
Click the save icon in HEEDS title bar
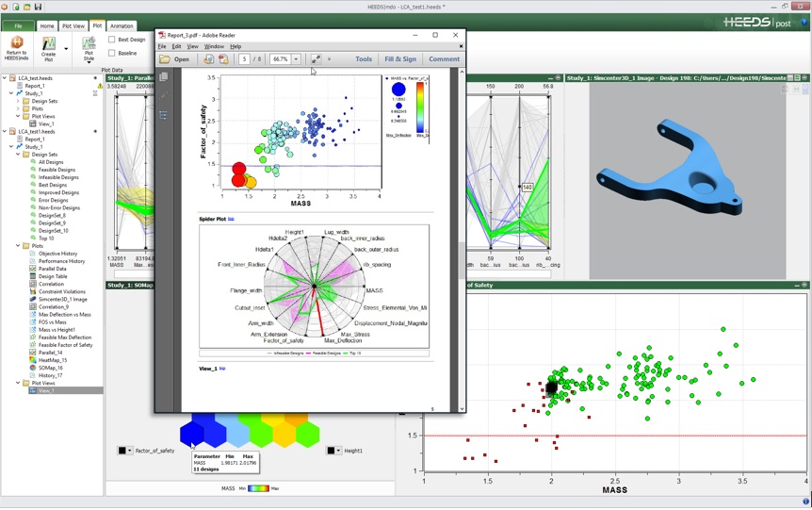point(38,7)
